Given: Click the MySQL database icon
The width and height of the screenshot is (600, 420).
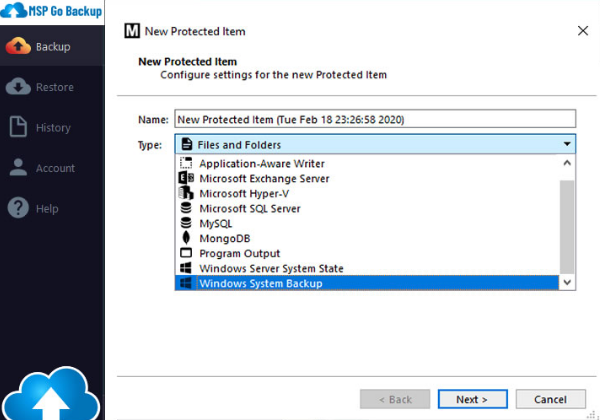Looking at the screenshot, I should [186, 223].
